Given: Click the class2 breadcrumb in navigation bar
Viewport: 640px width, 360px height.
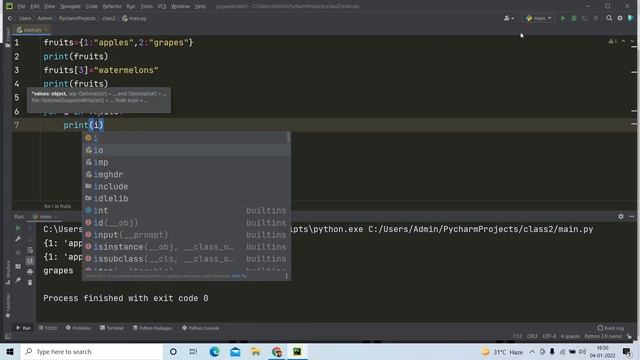Looking at the screenshot, I should click(109, 18).
